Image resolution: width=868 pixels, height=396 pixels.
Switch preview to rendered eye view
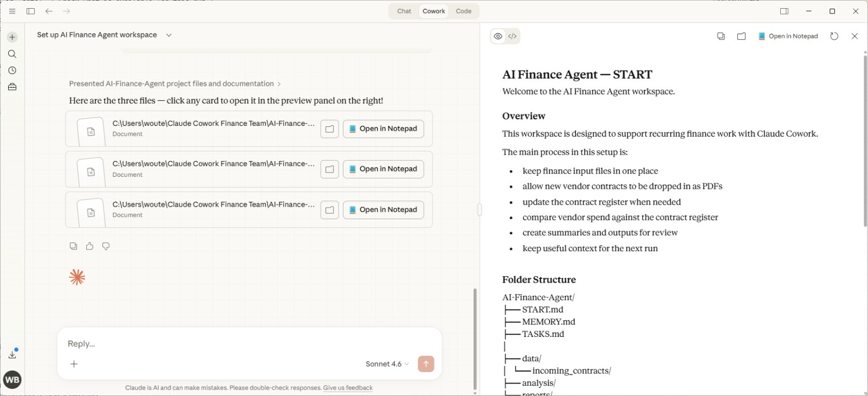[498, 36]
